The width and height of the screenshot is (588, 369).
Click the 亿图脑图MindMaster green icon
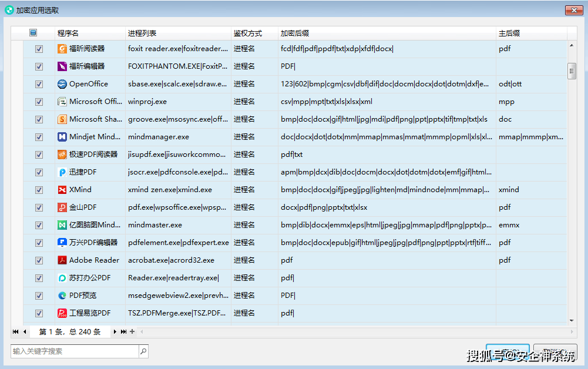pos(62,225)
